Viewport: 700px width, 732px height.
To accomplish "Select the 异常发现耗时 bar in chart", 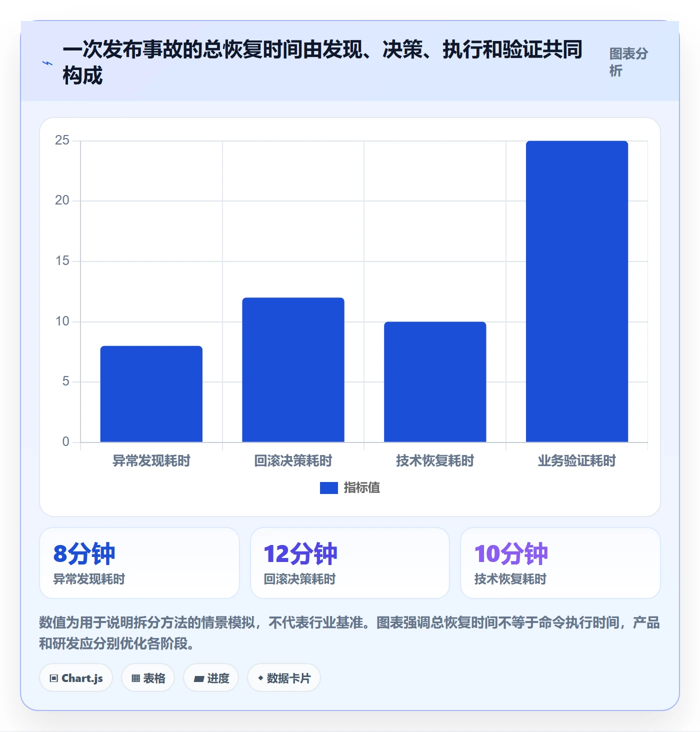I will [151, 394].
